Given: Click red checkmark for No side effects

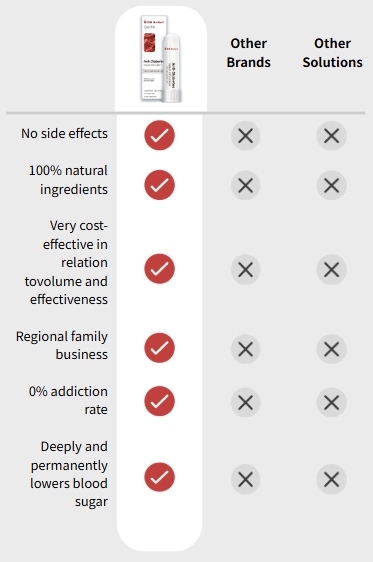Looking at the screenshot, I should [159, 135].
